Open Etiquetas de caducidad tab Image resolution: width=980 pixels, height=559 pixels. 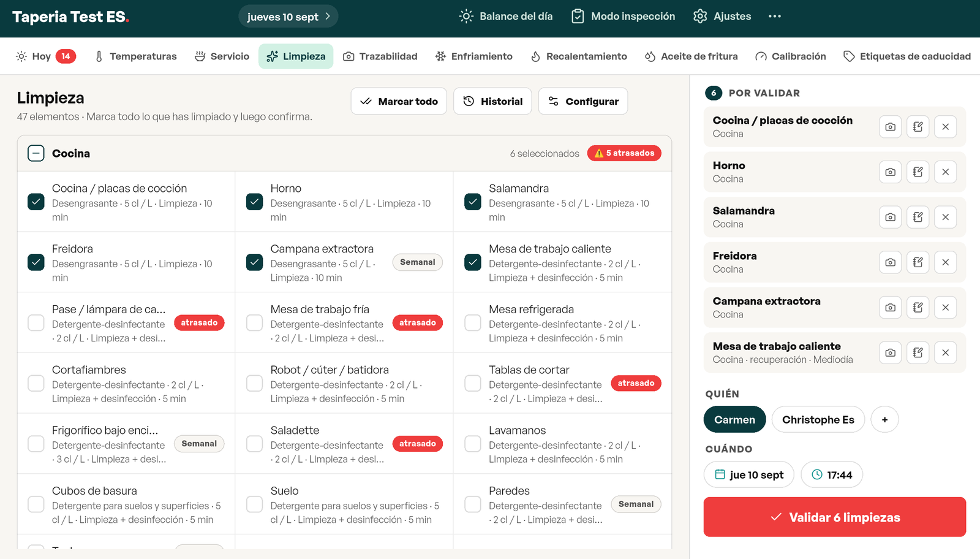[907, 56]
